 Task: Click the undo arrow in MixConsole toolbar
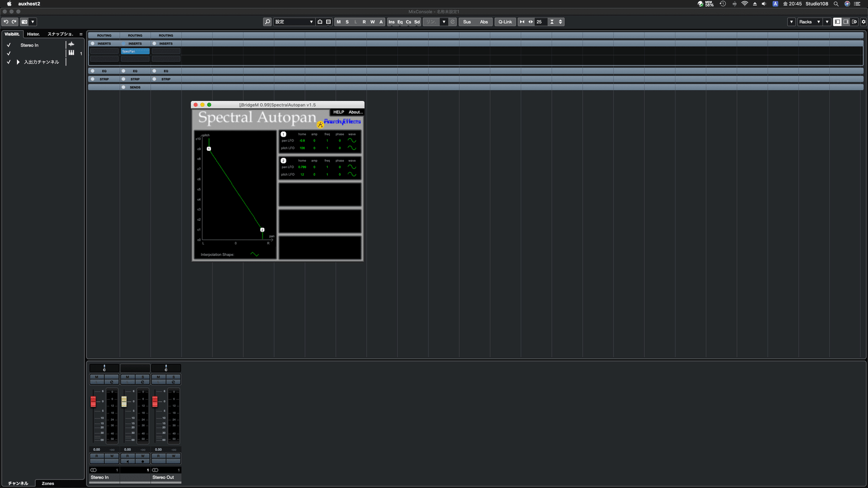[6, 22]
